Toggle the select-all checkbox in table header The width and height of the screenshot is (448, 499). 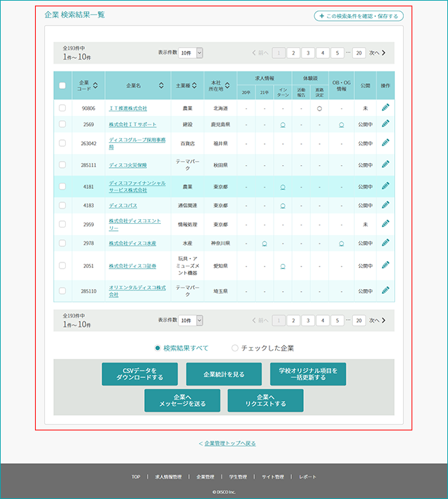tap(62, 85)
